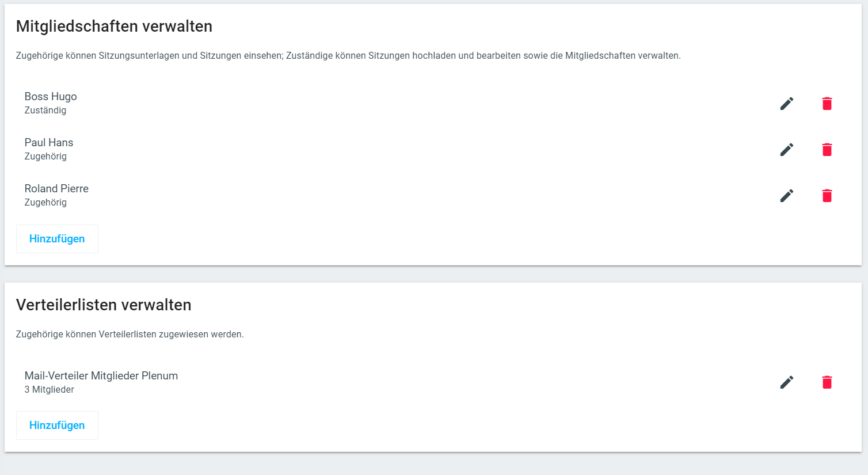Edit the Mail-Verteiler Mitglieder Plenum list
The width and height of the screenshot is (868, 475).
coord(786,382)
